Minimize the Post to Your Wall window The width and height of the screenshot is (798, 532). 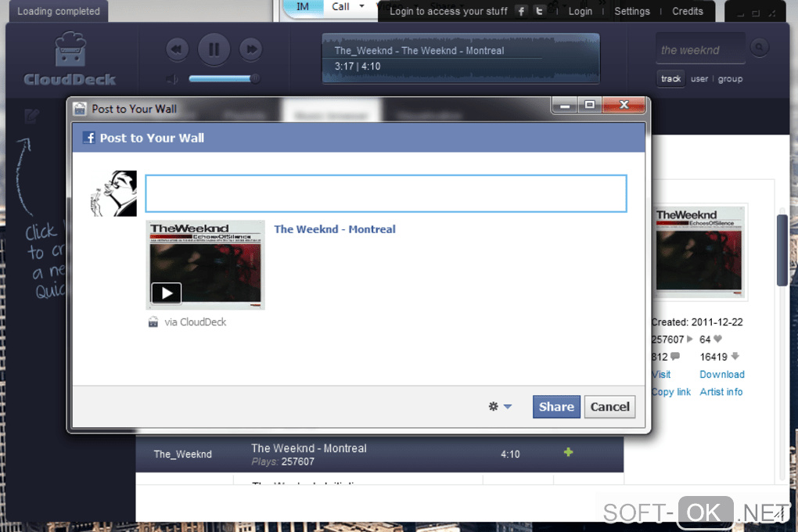565,105
